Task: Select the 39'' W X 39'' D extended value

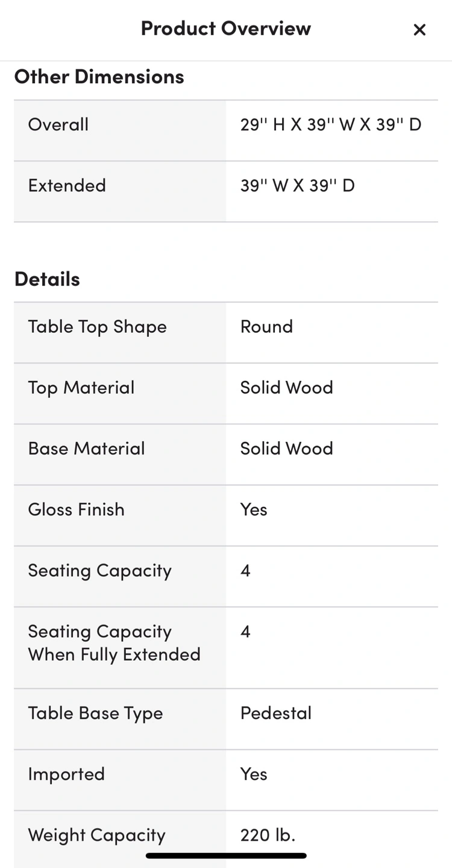Action: [x=298, y=185]
